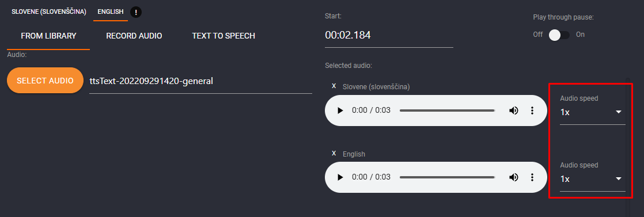The width and height of the screenshot is (644, 217).
Task: Seek within the Slovene audio progress bar
Action: [447, 111]
